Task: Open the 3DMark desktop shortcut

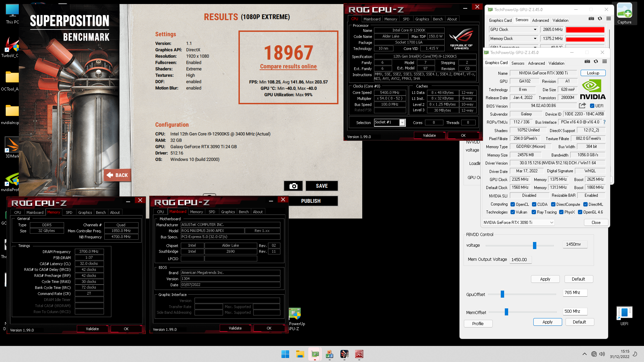Action: 12,147
